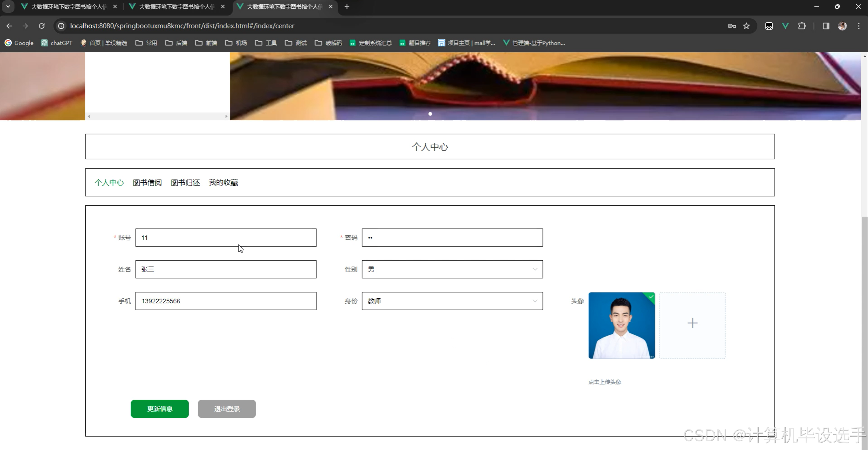Open the browser extensions puzzle icon
Viewport: 868px width, 450px height.
[801, 26]
